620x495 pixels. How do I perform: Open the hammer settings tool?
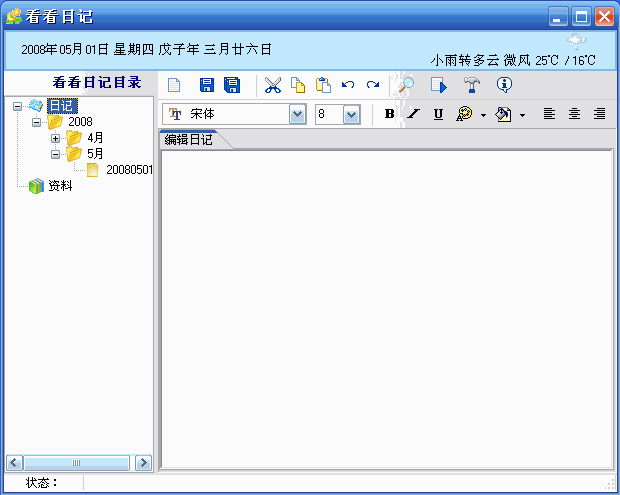tap(471, 86)
